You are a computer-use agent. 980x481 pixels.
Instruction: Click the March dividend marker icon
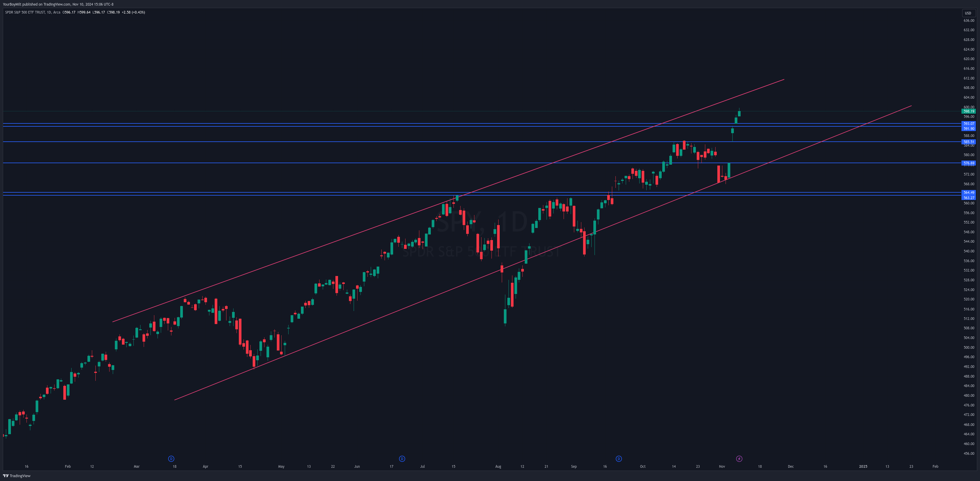[x=171, y=459]
